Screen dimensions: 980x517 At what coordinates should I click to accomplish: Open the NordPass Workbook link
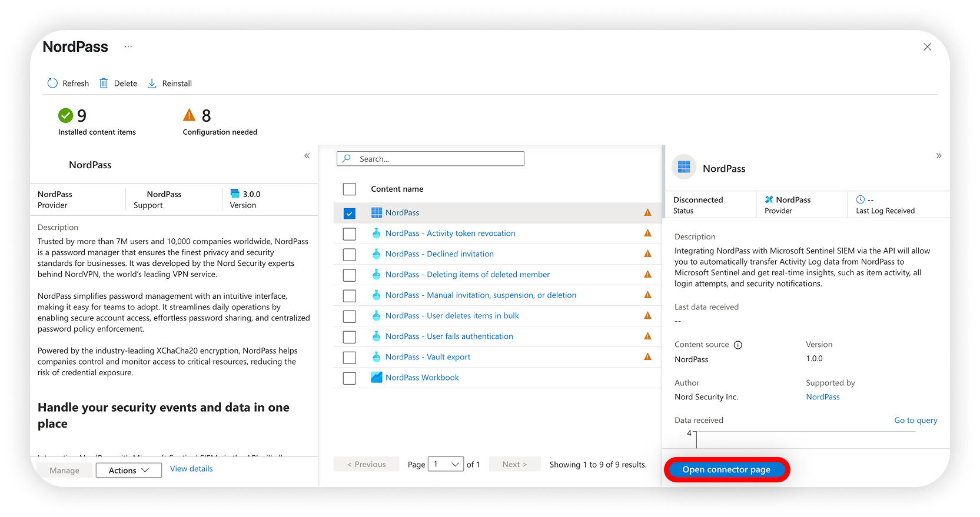tap(422, 378)
